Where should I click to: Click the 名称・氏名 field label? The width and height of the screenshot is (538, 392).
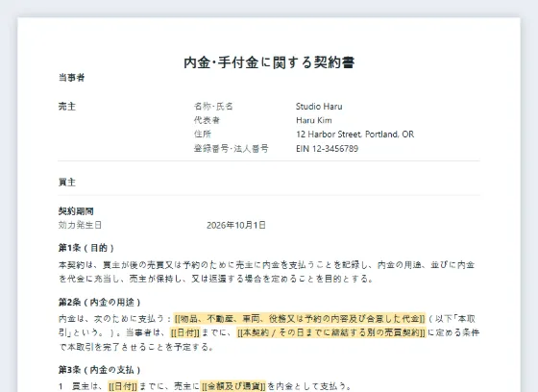213,107
